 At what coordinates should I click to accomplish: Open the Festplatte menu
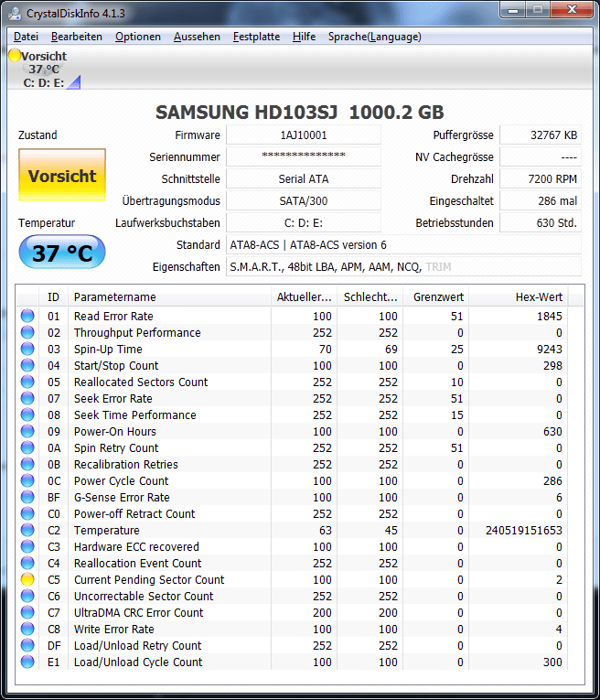pos(256,37)
